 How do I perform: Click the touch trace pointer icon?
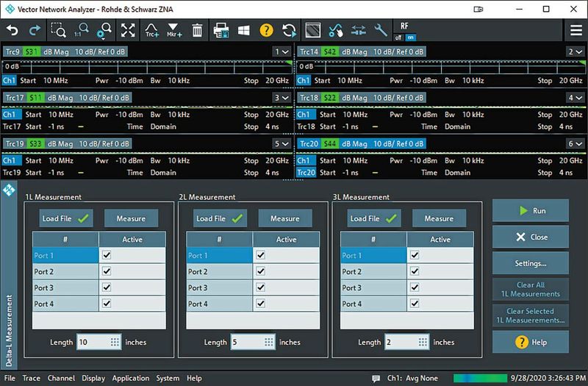pos(336,30)
